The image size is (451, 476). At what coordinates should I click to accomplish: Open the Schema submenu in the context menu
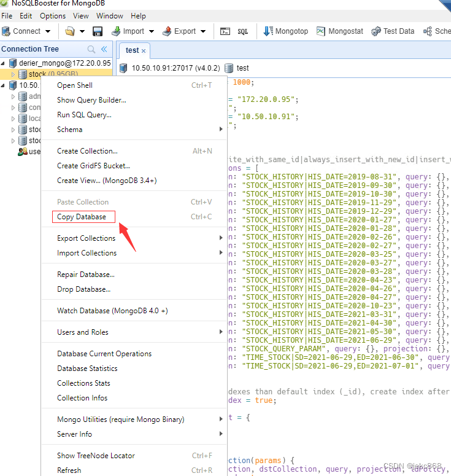[134, 130]
